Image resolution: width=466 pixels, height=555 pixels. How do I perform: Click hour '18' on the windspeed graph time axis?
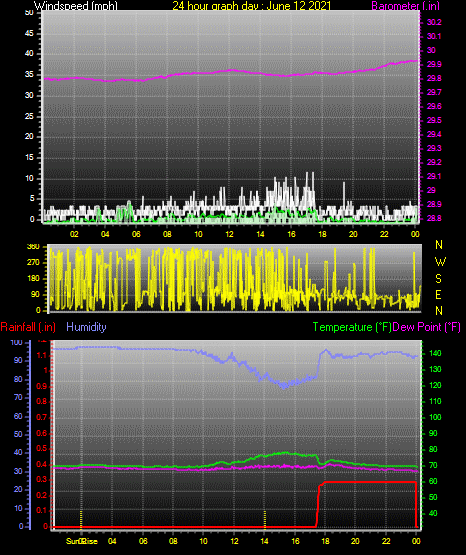[322, 234]
